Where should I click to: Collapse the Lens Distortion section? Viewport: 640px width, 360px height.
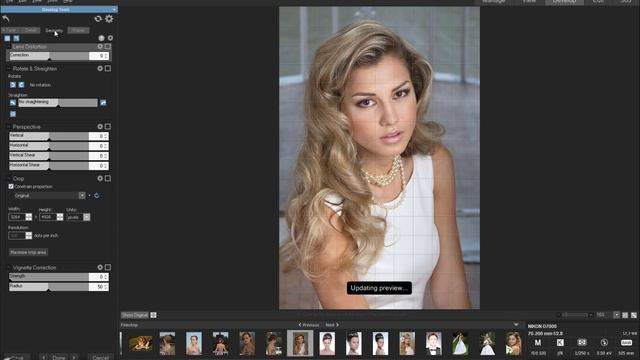[x=9, y=47]
